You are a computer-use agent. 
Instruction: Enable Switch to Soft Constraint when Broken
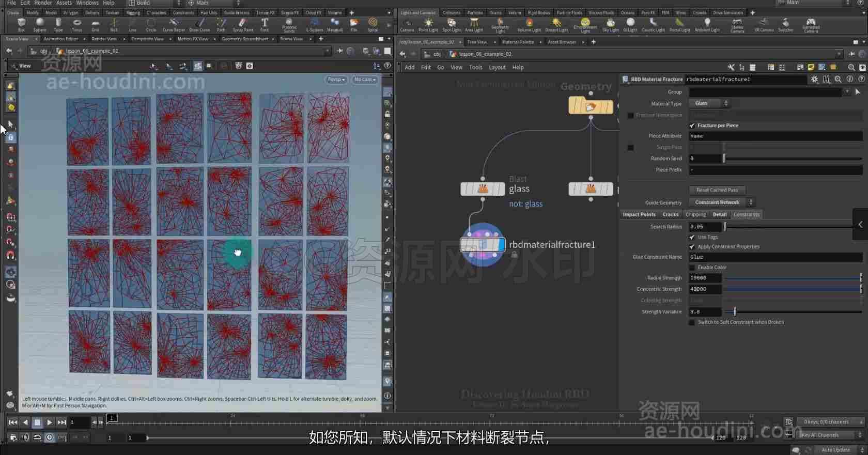tap(692, 322)
